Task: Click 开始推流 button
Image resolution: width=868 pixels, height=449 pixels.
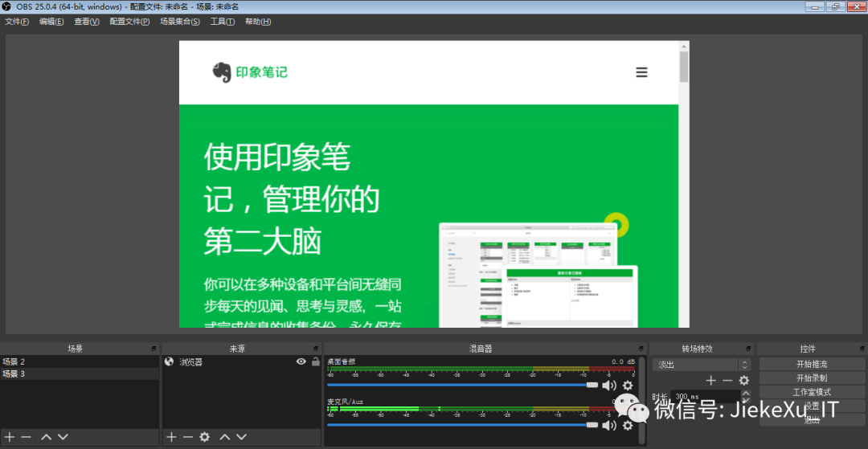Action: point(812,365)
